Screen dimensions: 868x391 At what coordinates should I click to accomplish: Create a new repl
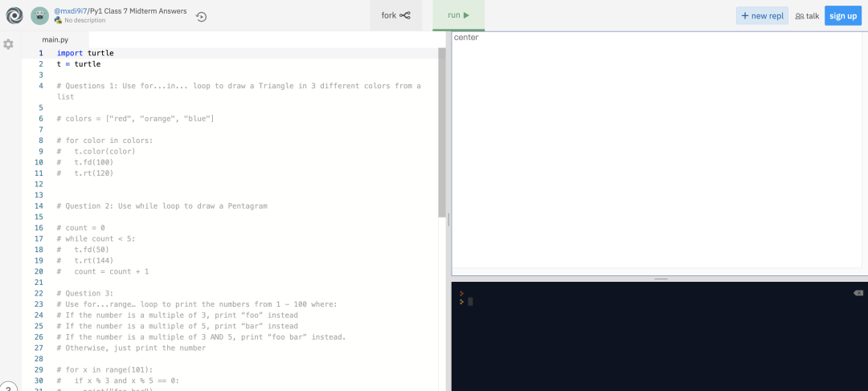[x=761, y=15]
